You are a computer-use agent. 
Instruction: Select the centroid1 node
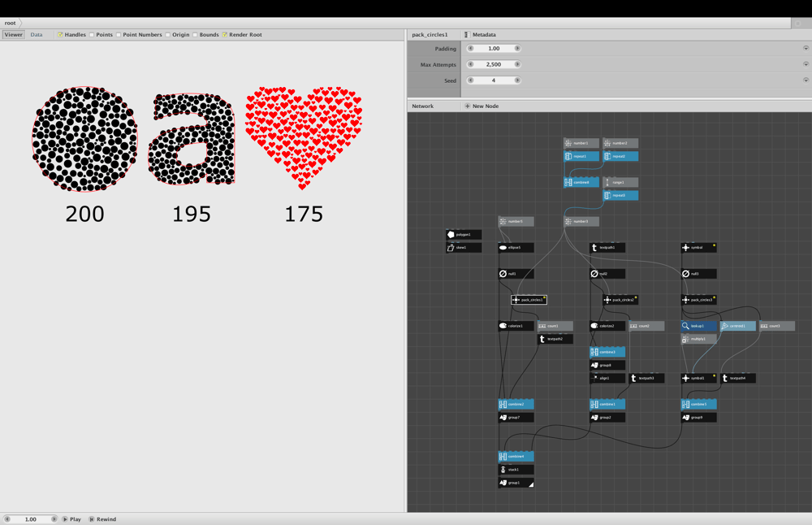point(738,326)
